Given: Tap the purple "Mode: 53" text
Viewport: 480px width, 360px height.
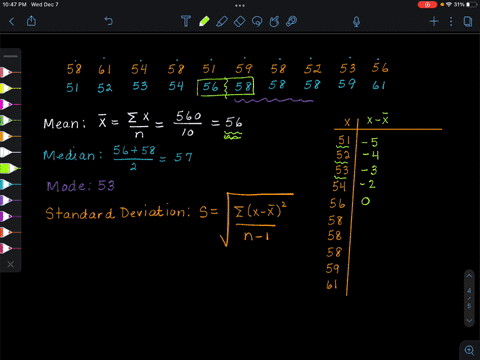Looking at the screenshot, I should 80,186.
